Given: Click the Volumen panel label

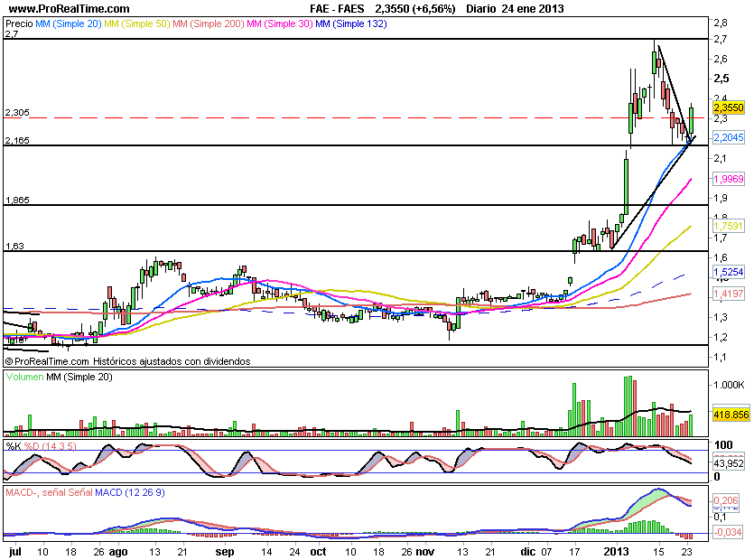Looking at the screenshot, I should click(24, 377).
